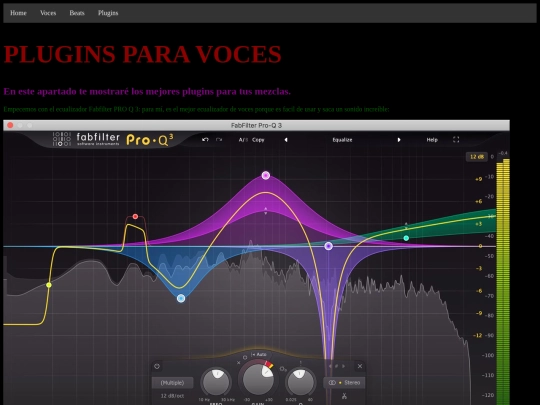Open the 12 dB display range dropdown

coord(477,157)
